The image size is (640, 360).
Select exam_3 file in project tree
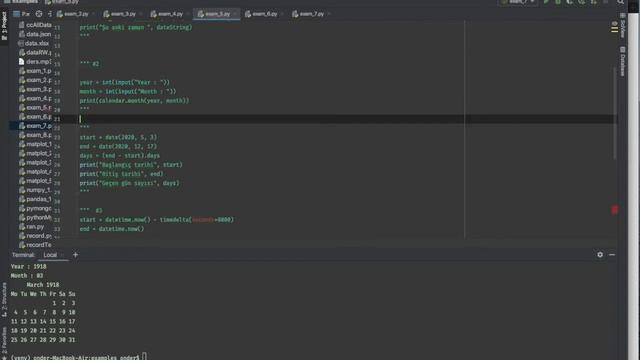pyautogui.click(x=35, y=89)
